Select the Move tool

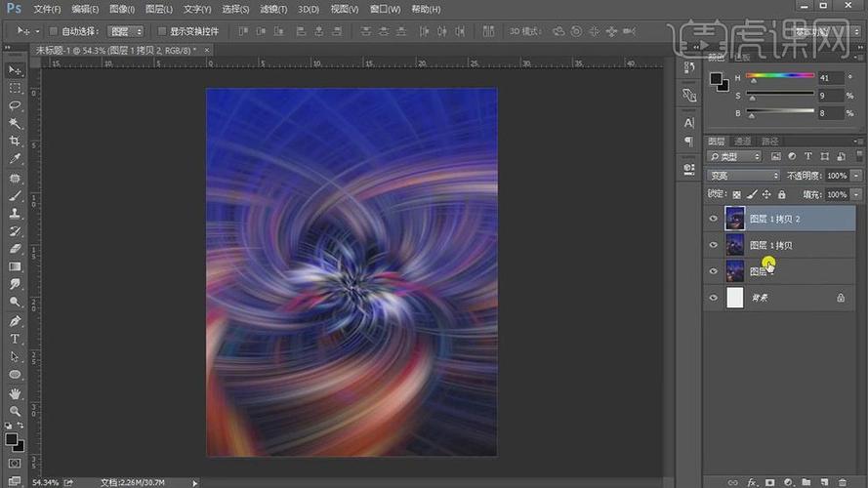coord(15,70)
